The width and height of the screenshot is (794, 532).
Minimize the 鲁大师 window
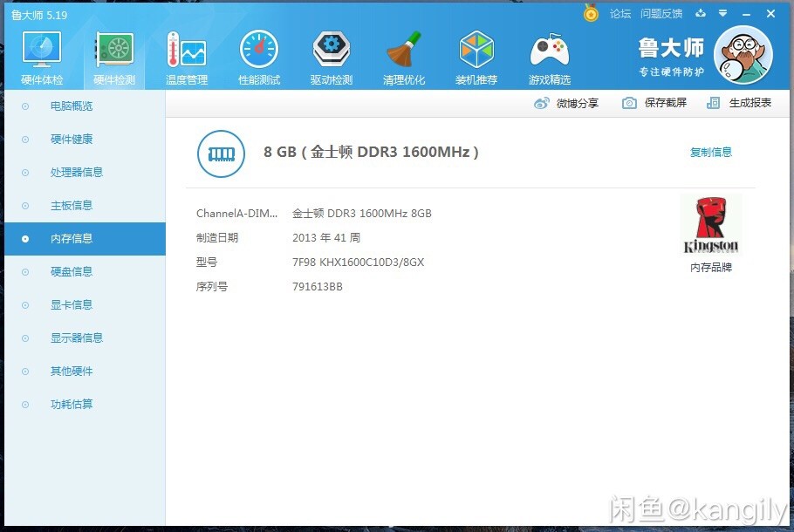[x=746, y=14]
